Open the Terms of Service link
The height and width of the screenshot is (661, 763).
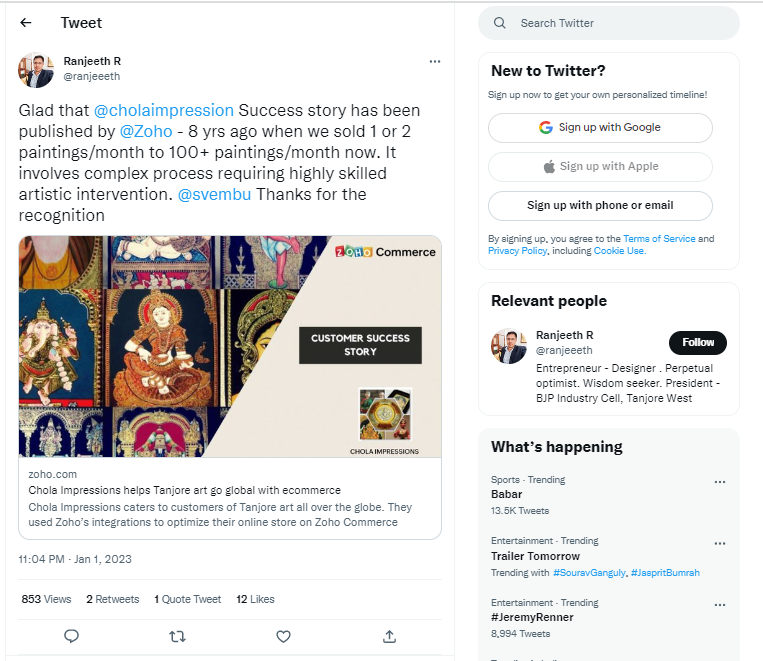point(658,239)
